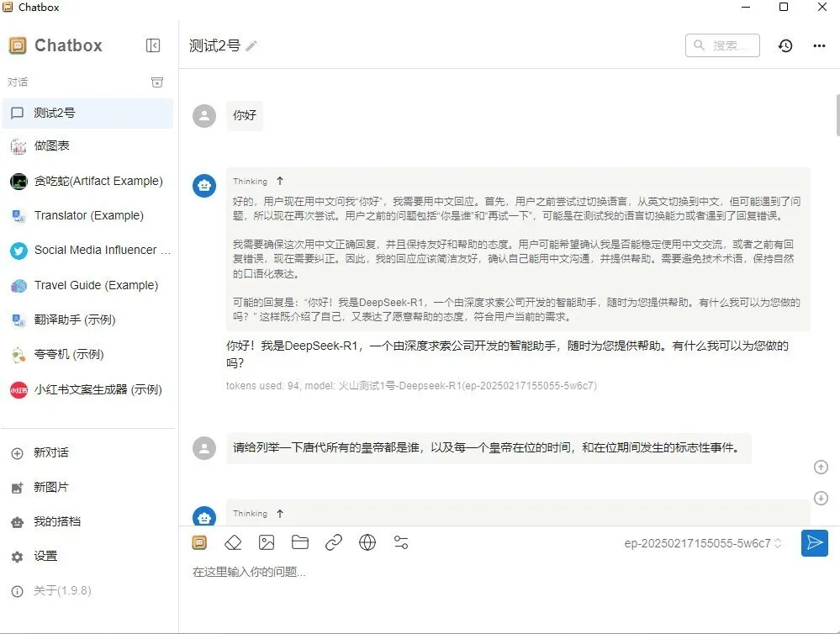
Task: Minimize the Chatbox window
Action: 746,7
